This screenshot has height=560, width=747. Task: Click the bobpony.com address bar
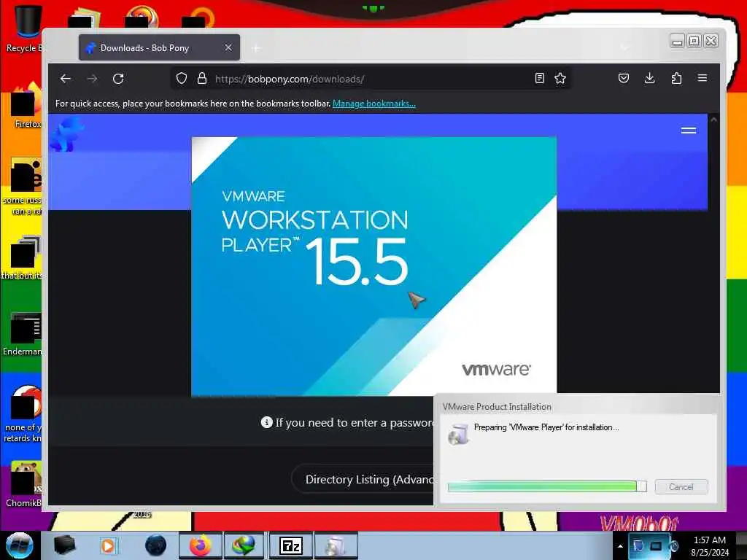coord(370,79)
